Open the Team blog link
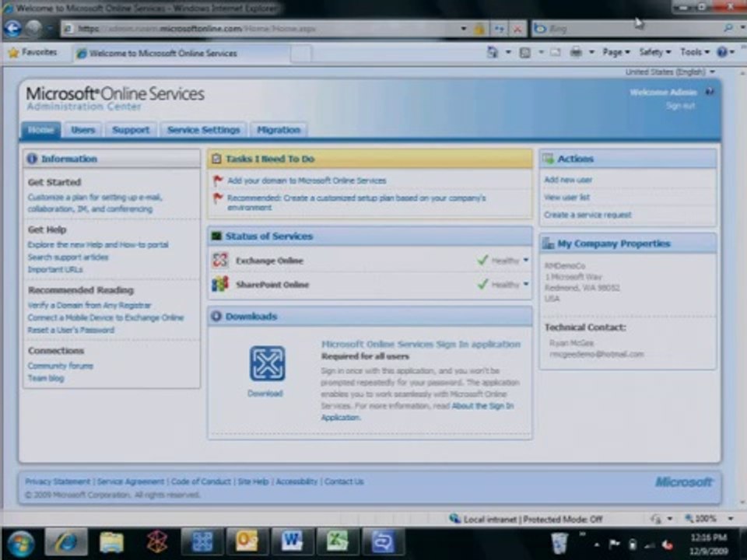 [45, 378]
